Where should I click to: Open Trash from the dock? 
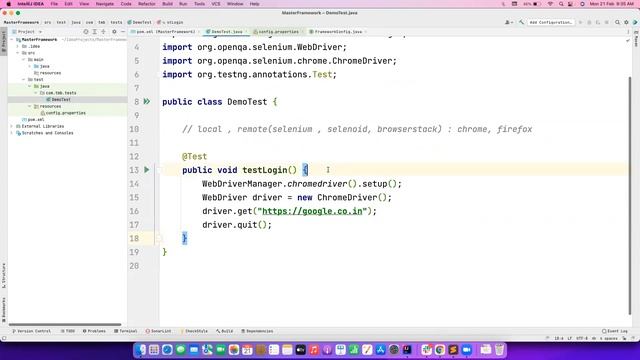[499, 350]
